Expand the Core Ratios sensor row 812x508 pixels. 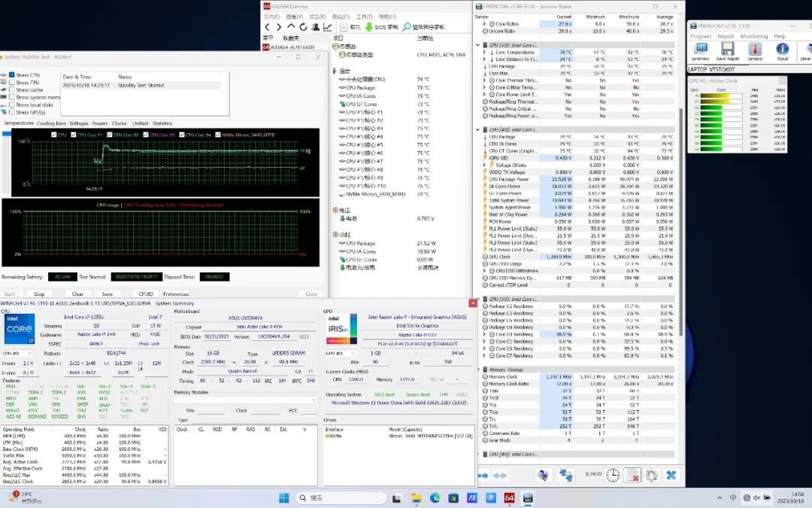tap(484, 24)
